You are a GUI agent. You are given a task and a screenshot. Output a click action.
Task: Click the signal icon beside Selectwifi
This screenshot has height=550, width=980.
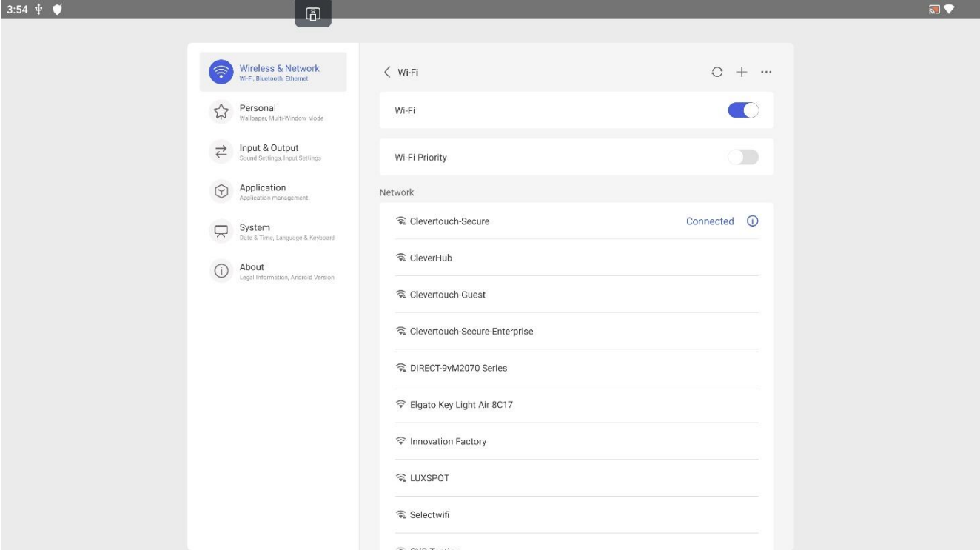[401, 515]
